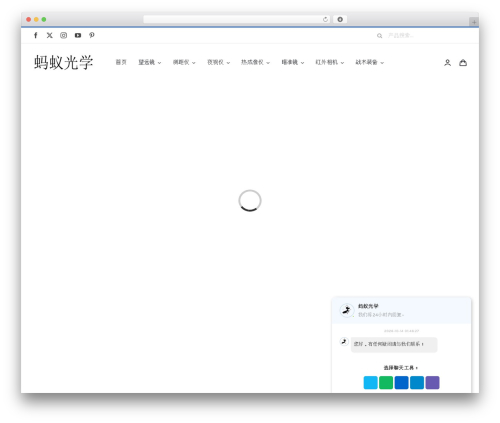This screenshot has height=423, width=500.
Task: Click the 蚂蚁光学 name in chat header
Action: 368,306
